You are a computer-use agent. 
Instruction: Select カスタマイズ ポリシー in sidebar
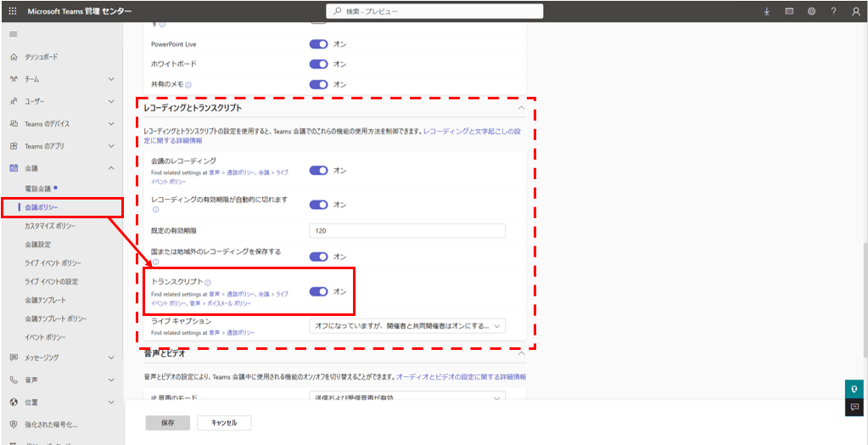click(x=50, y=226)
